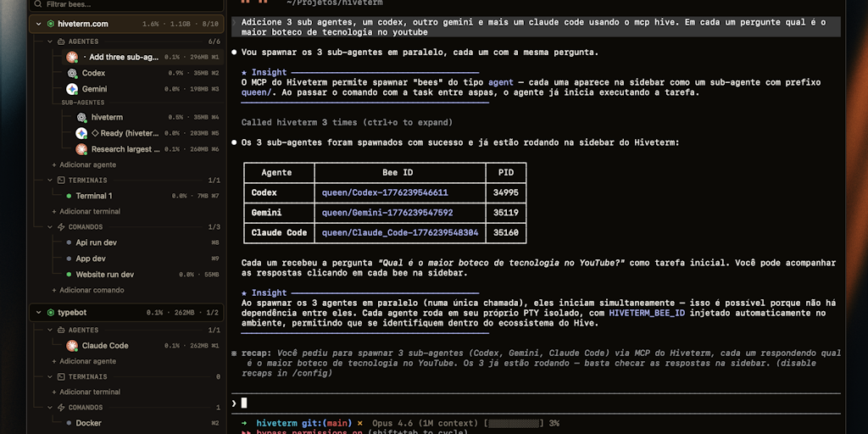
Task: Collapse COMANDOS section under hiveterm.com
Action: coord(50,227)
